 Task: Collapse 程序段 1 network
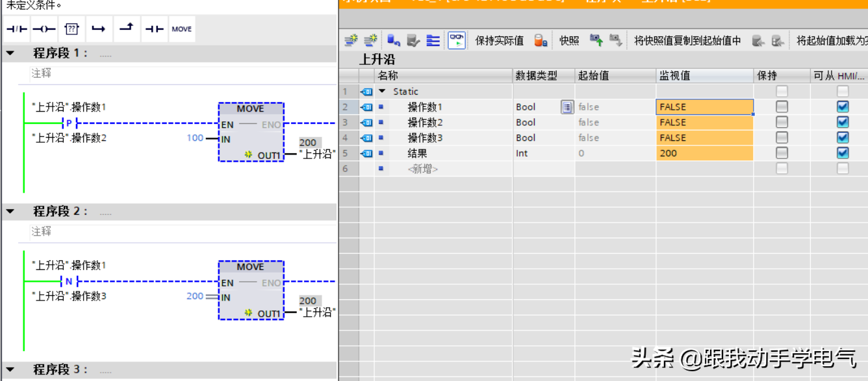point(10,53)
